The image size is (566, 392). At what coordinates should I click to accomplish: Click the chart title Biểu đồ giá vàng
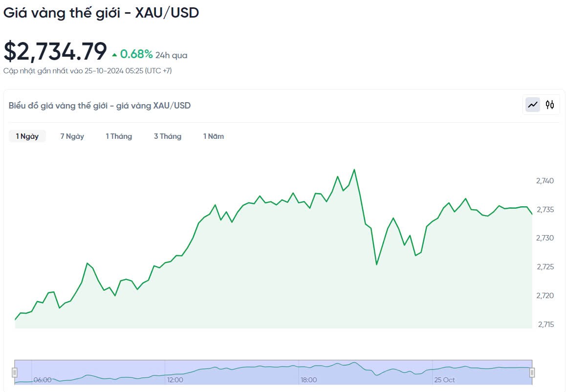click(100, 106)
